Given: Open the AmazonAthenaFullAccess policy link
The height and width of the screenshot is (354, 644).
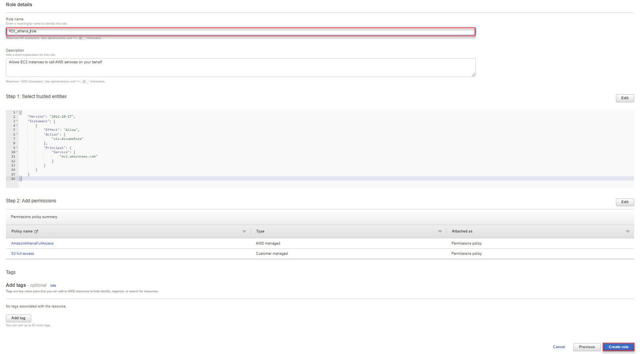Looking at the screenshot, I should (x=32, y=243).
